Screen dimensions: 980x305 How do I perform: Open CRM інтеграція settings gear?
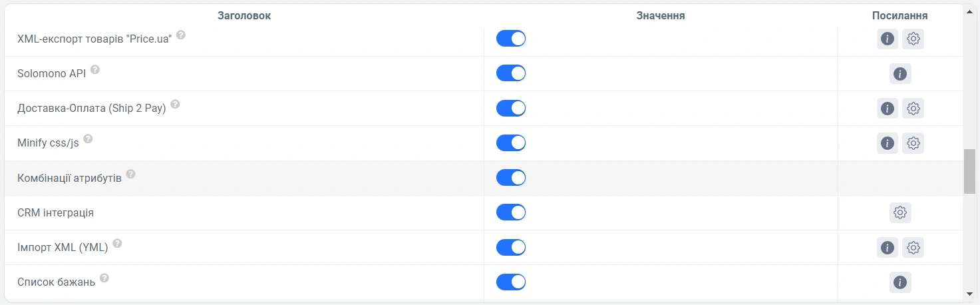[x=900, y=212]
